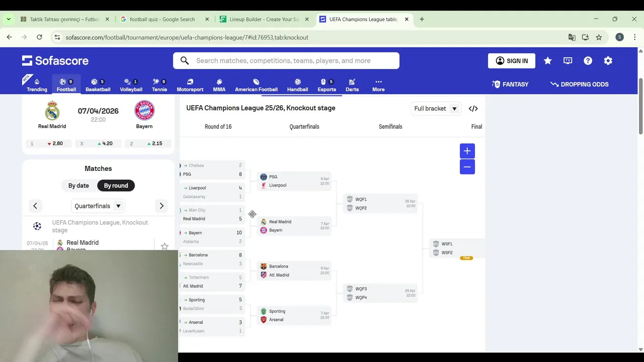The image size is (644, 362).
Task: Select the MMA sport tab
Action: [x=219, y=85]
